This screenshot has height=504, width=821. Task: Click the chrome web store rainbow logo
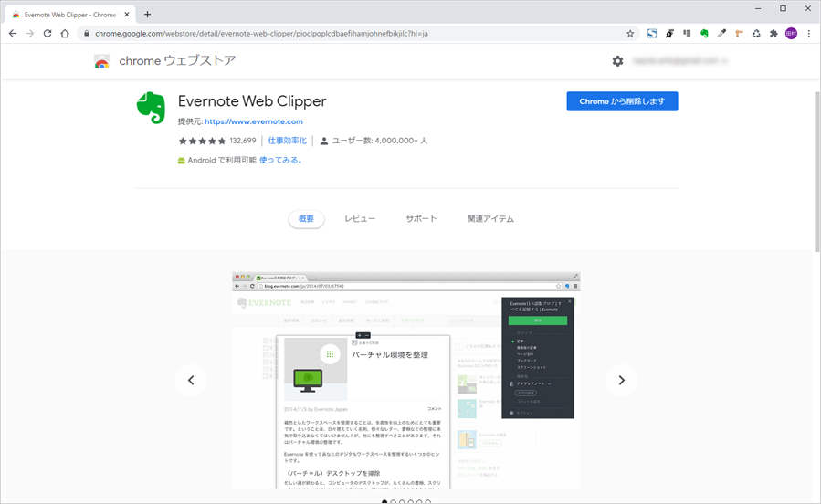[x=101, y=61]
